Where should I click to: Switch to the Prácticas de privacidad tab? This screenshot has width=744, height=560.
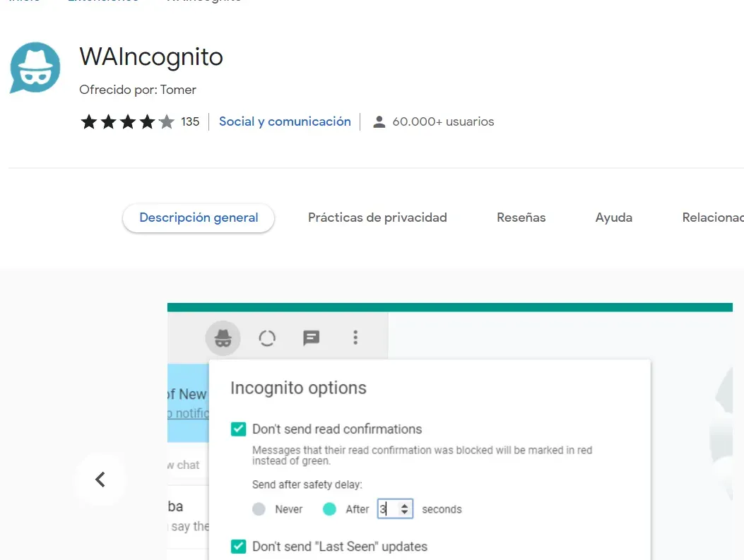coord(377,218)
